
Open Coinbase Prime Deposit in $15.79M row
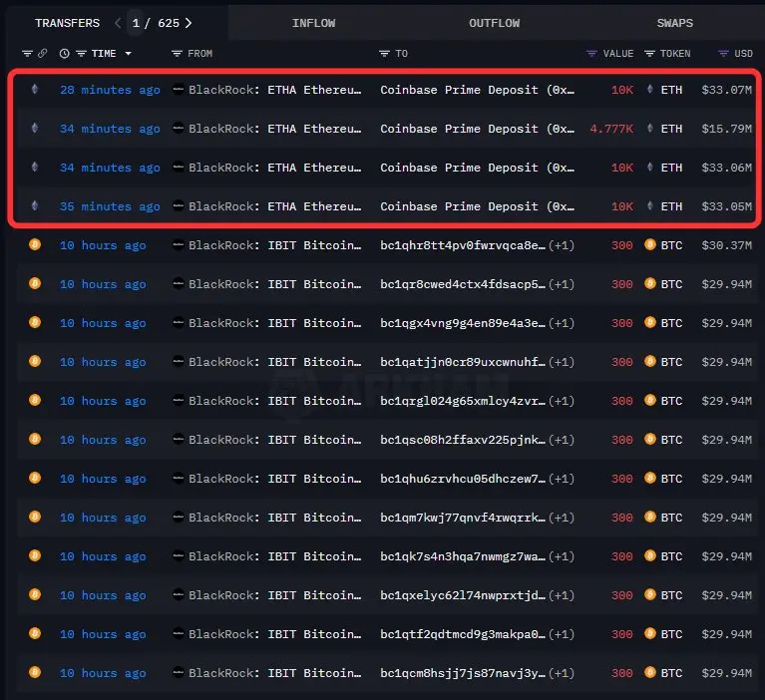(x=477, y=129)
